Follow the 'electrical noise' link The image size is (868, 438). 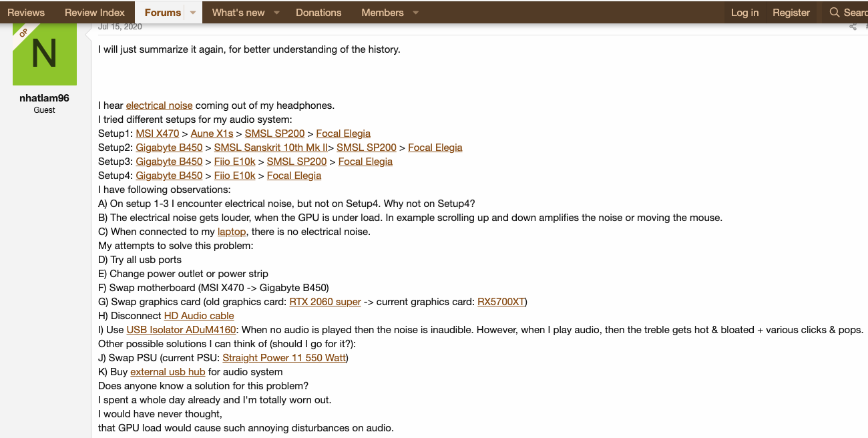tap(160, 105)
